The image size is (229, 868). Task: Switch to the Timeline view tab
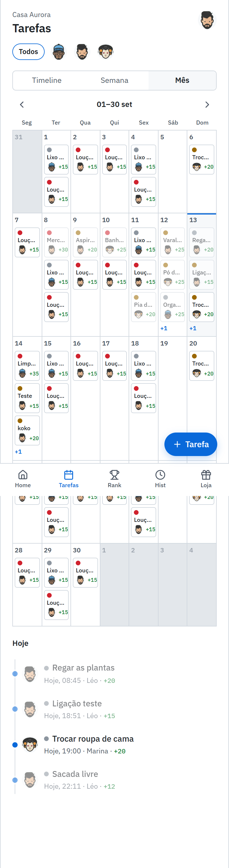(x=47, y=80)
